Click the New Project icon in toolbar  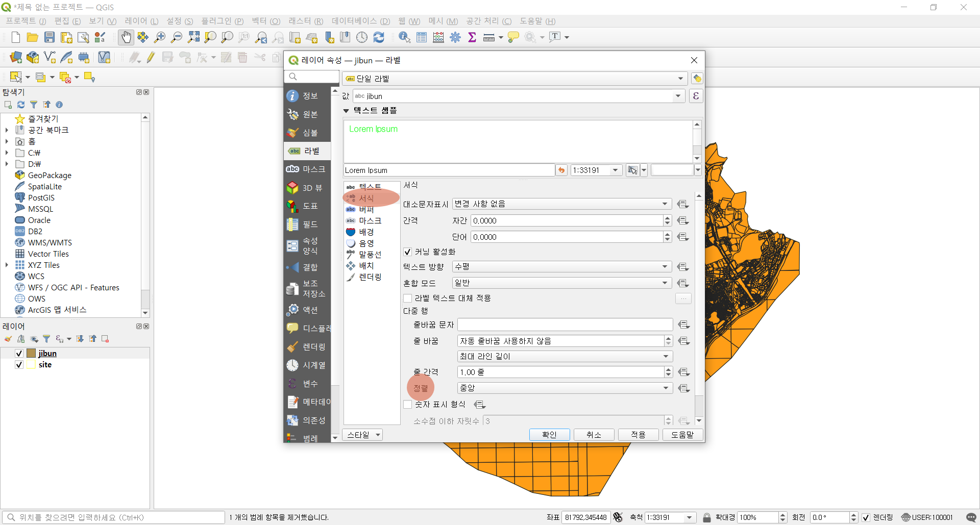click(16, 37)
